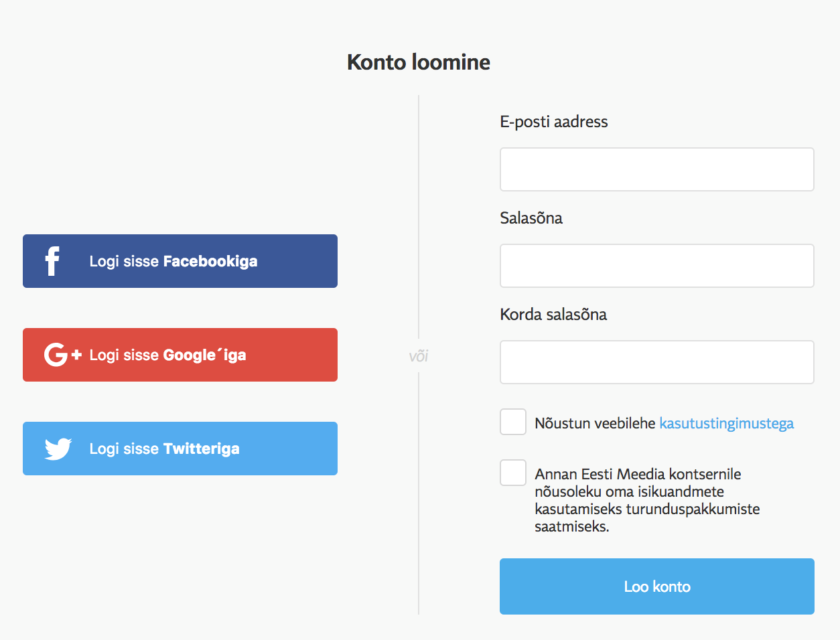The height and width of the screenshot is (640, 840).
Task: Click the "või" divider text
Action: point(419,356)
